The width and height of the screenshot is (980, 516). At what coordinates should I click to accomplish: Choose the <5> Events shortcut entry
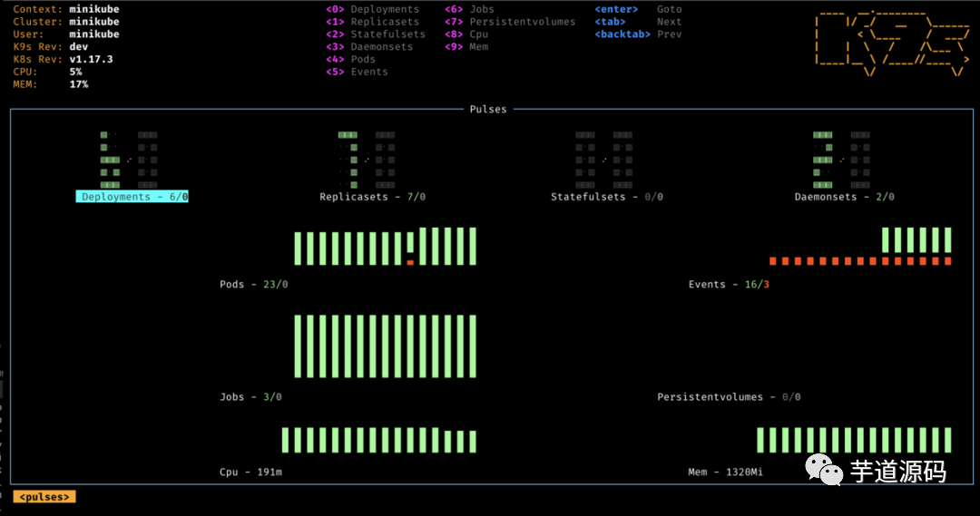pyautogui.click(x=358, y=73)
